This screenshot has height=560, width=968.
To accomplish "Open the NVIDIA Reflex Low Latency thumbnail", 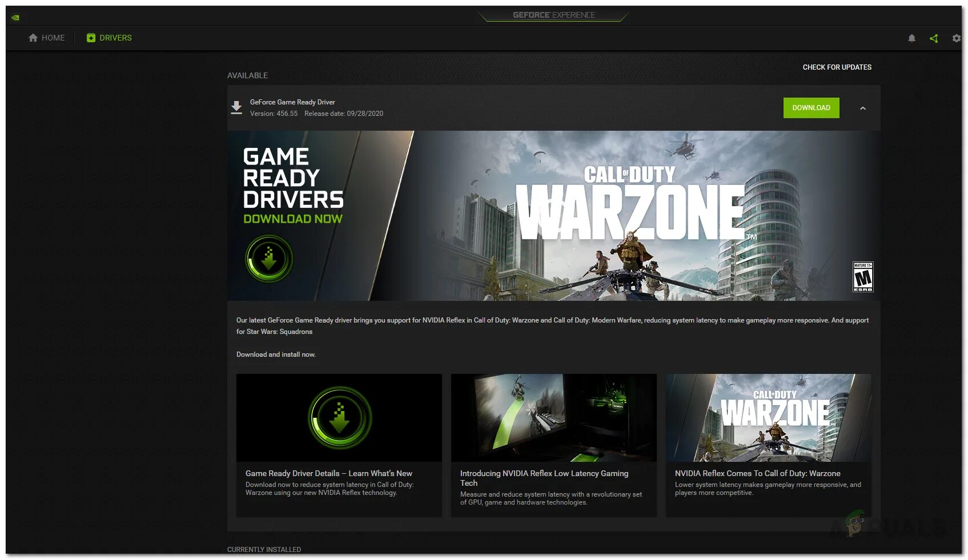I will 554,418.
